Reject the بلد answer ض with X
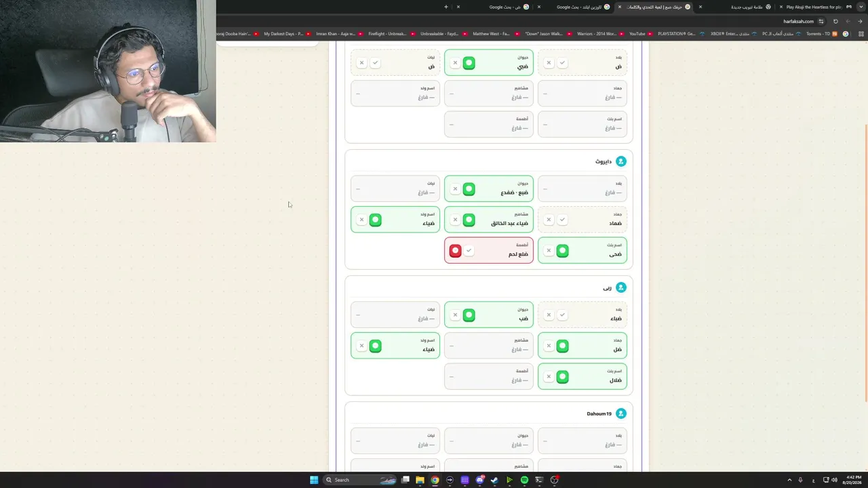This screenshot has width=868, height=488. pyautogui.click(x=549, y=63)
